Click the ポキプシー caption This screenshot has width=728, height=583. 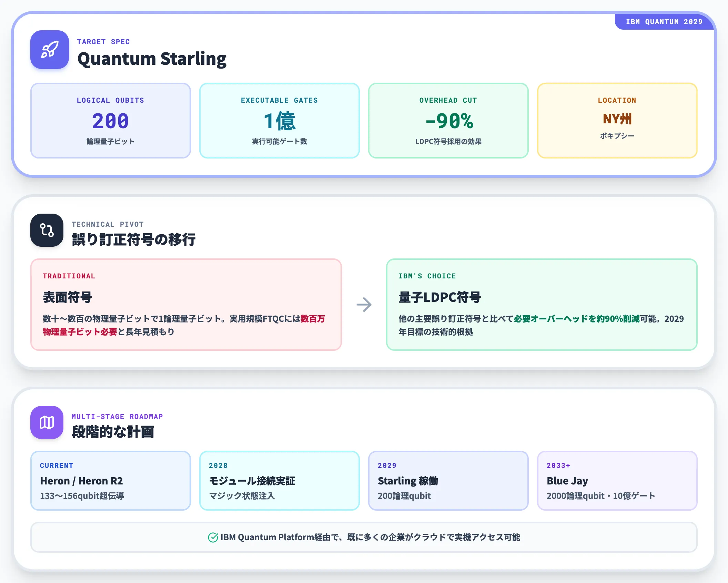[617, 136]
